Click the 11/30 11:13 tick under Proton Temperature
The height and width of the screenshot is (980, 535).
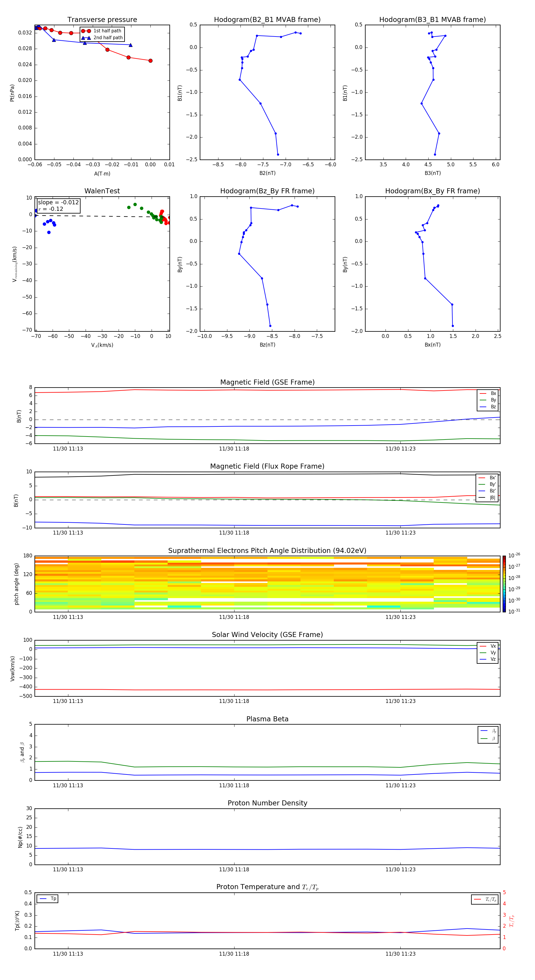pyautogui.click(x=68, y=954)
